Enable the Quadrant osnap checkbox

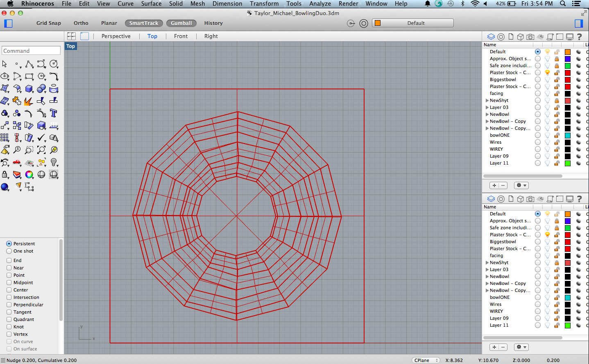(9, 319)
